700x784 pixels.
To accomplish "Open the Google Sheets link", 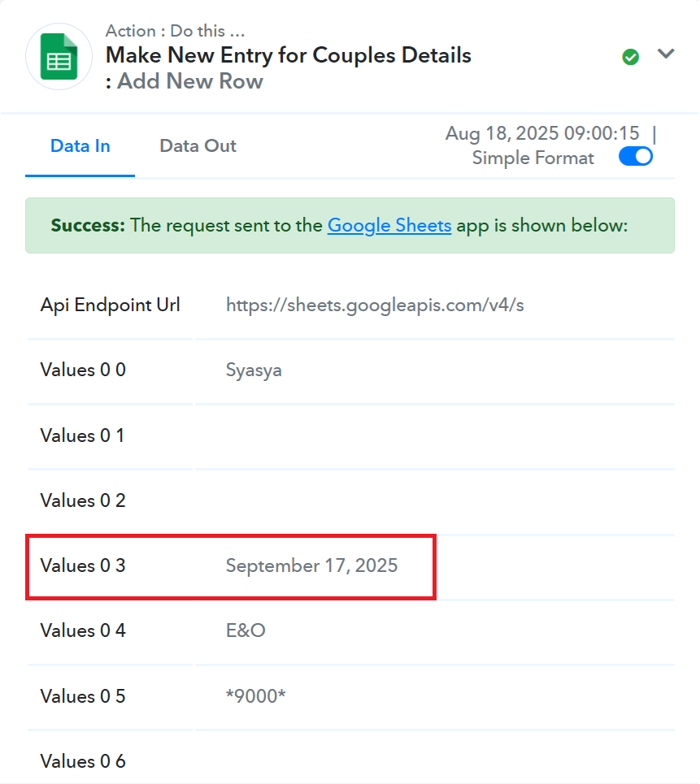I will pos(389,226).
